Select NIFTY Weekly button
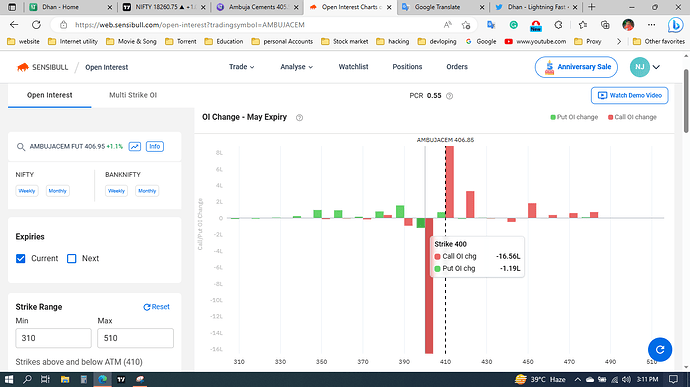 (x=27, y=191)
